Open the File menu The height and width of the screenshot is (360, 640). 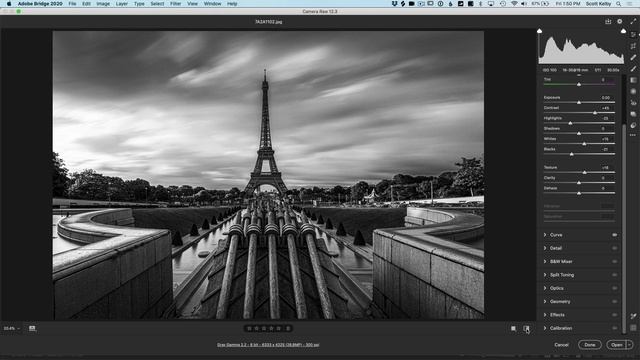72,4
